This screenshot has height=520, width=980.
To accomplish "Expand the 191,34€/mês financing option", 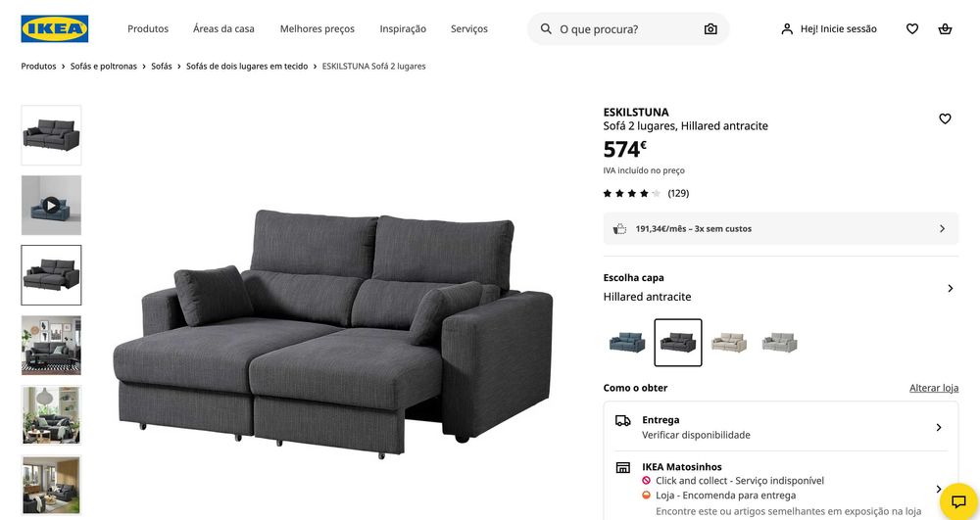I will click(x=781, y=228).
